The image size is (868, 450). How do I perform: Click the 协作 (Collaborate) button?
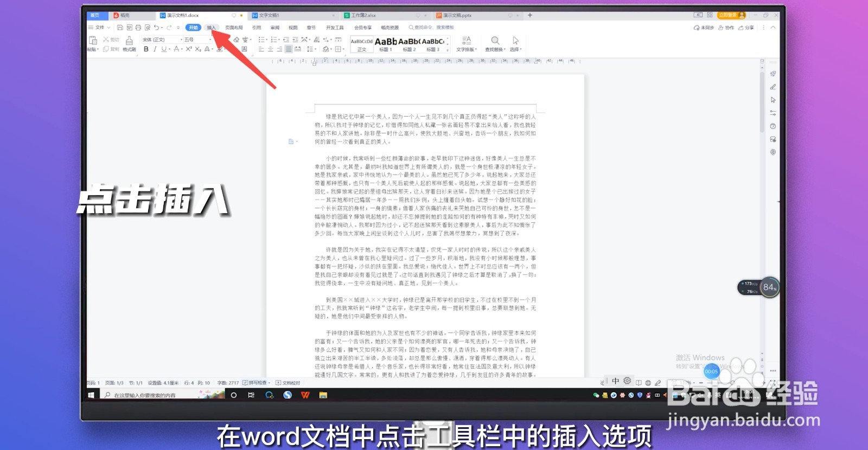click(726, 27)
